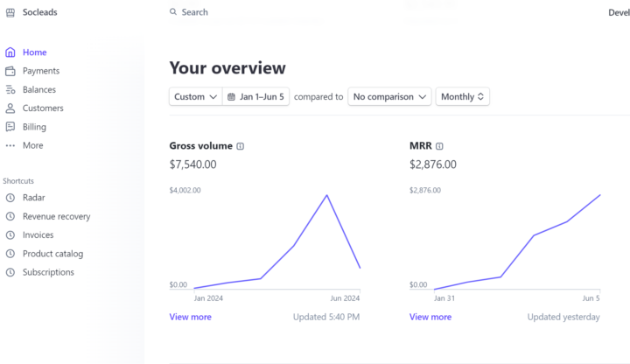The width and height of the screenshot is (630, 364).
Task: Go to Home in the sidebar
Action: [x=34, y=52]
